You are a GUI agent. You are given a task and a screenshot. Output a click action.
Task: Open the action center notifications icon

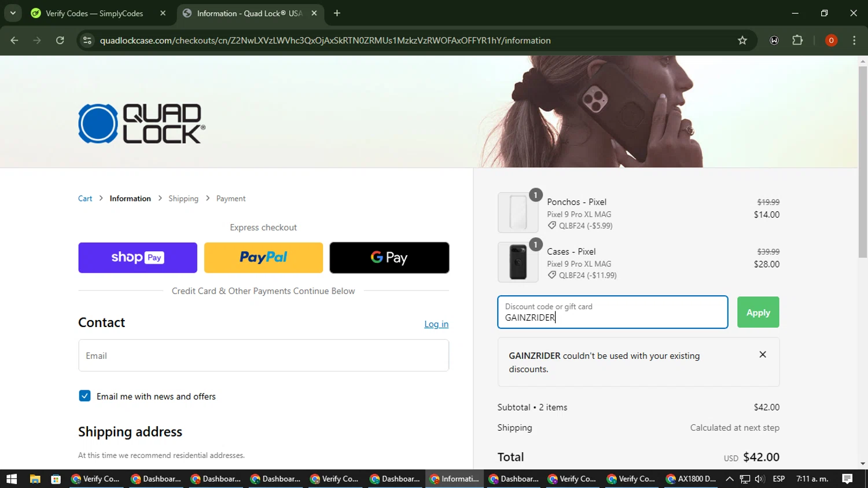pos(847,479)
